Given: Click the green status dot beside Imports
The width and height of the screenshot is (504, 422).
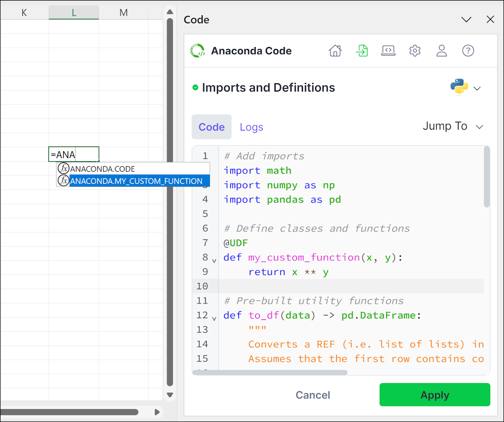Looking at the screenshot, I should tap(196, 87).
